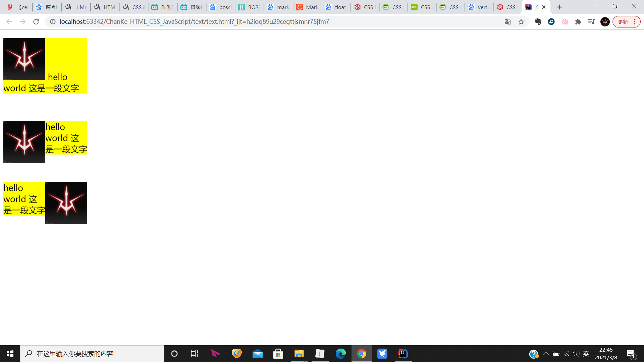
Task: Switch to the float tab
Action: click(x=336, y=7)
